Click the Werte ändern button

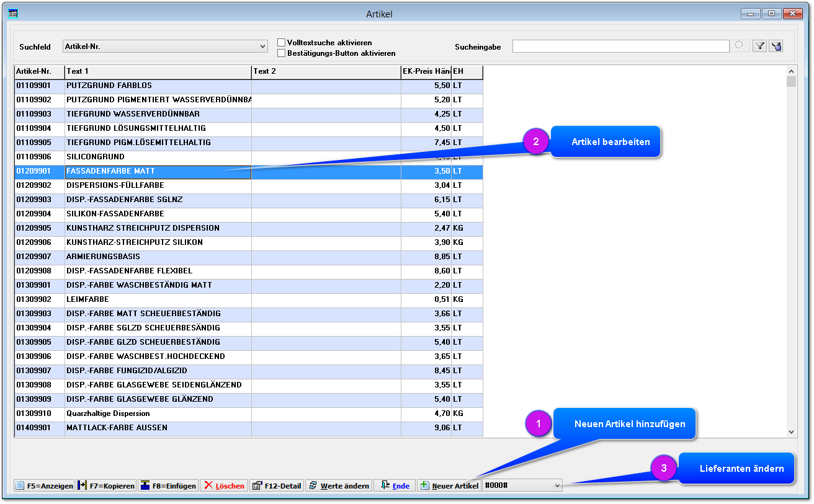coord(338,486)
